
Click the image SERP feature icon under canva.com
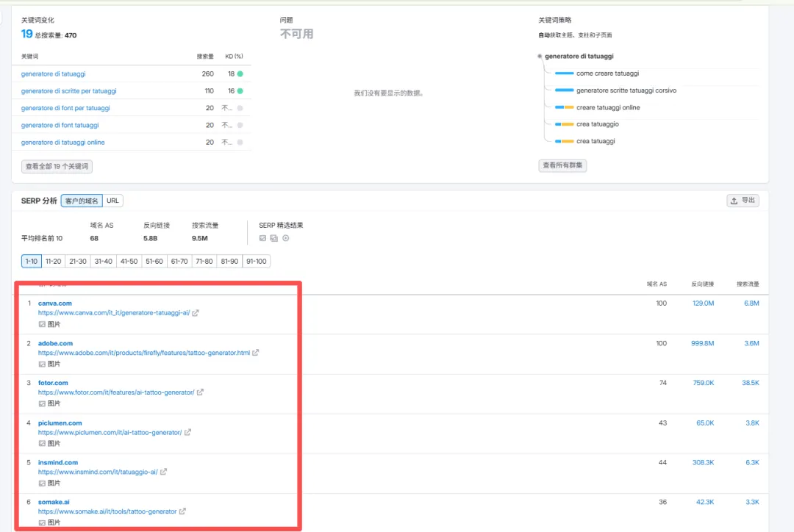[x=42, y=325]
